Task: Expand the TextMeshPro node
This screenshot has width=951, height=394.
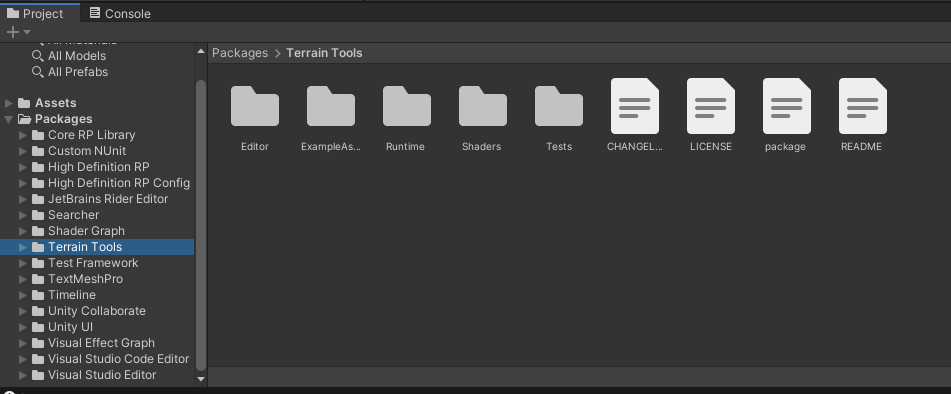Action: [22, 279]
